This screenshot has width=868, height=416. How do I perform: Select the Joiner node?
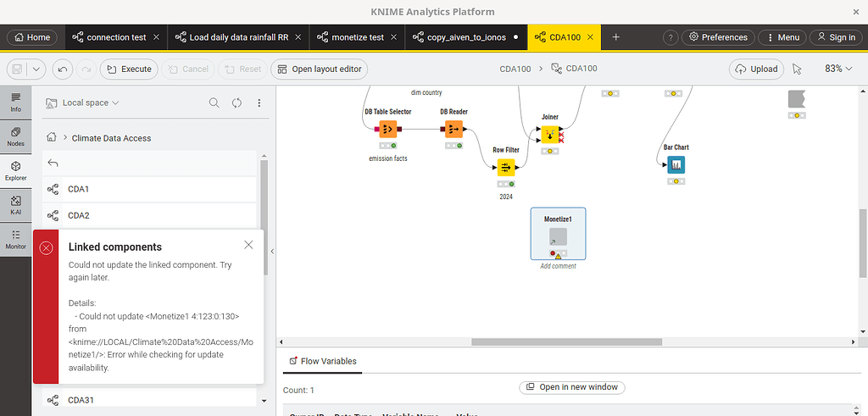click(x=549, y=135)
